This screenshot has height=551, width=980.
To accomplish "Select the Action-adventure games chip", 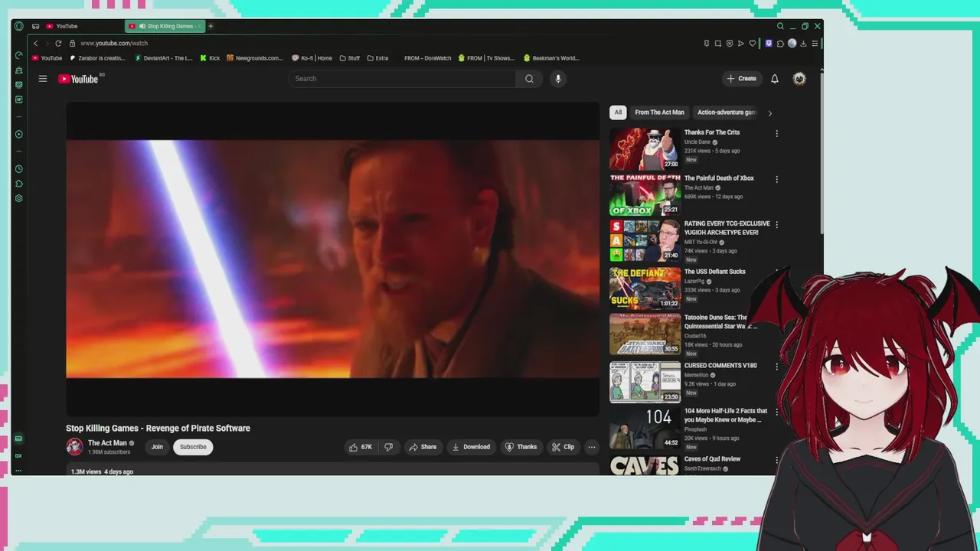I will point(726,112).
